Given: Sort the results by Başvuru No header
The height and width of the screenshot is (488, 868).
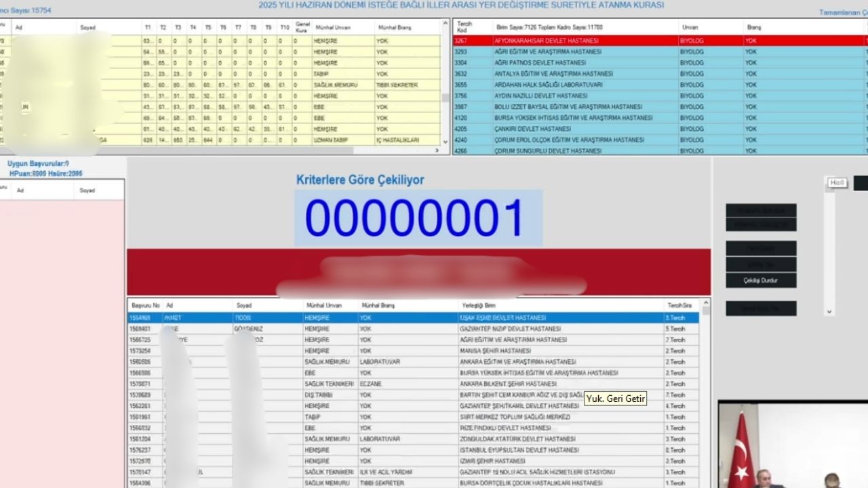Looking at the screenshot, I should (x=146, y=306).
